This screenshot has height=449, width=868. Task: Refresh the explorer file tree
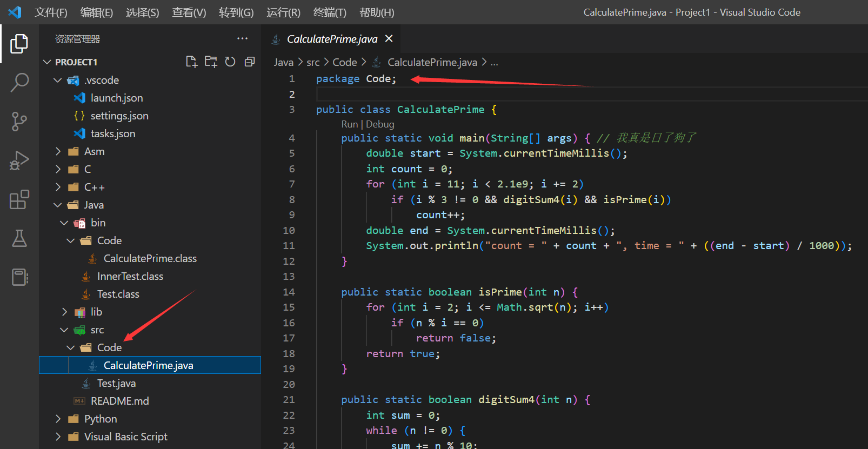(230, 62)
